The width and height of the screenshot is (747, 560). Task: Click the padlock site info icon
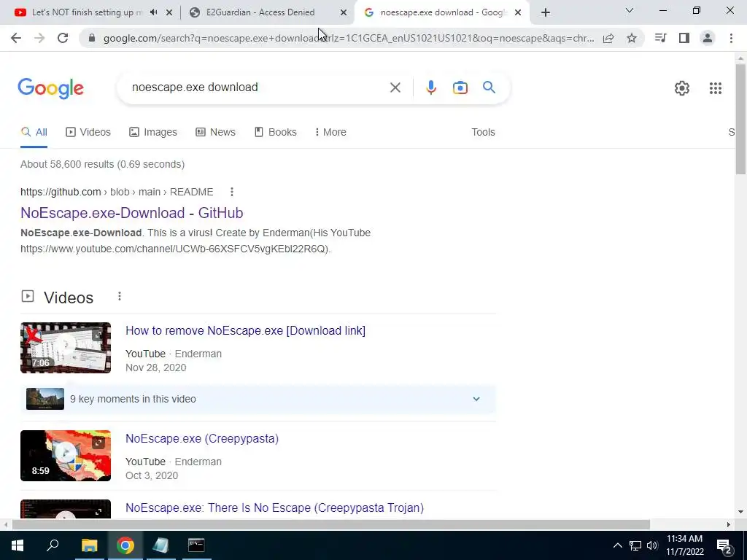(x=92, y=38)
